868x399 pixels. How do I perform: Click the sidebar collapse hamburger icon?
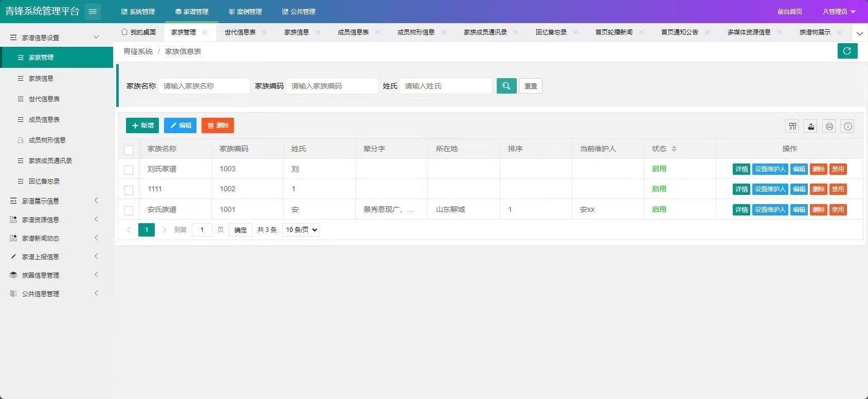93,11
